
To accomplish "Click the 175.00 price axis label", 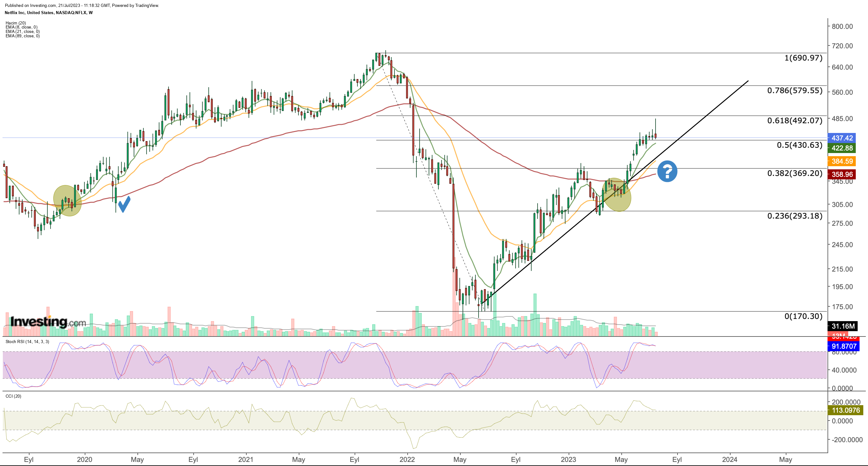I will (842, 307).
